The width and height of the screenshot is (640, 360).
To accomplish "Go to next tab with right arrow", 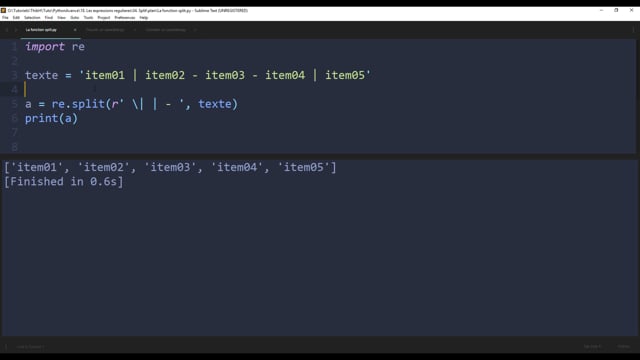I will (x=16, y=30).
